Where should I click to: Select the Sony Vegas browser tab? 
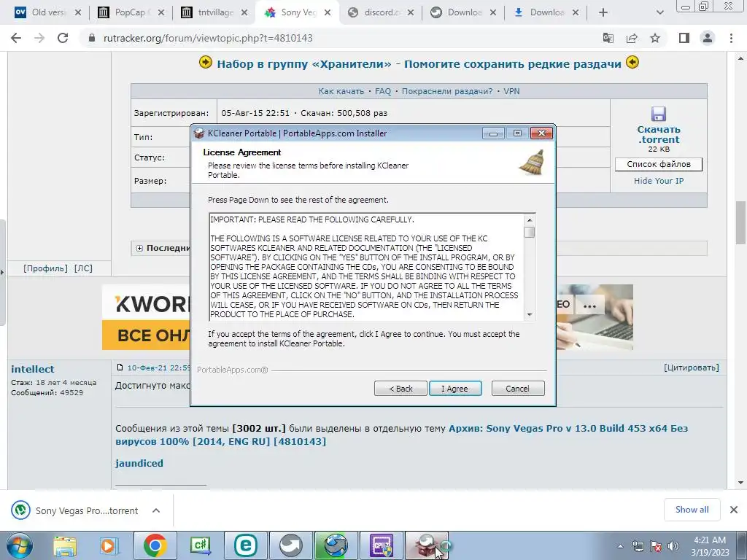[x=298, y=12]
